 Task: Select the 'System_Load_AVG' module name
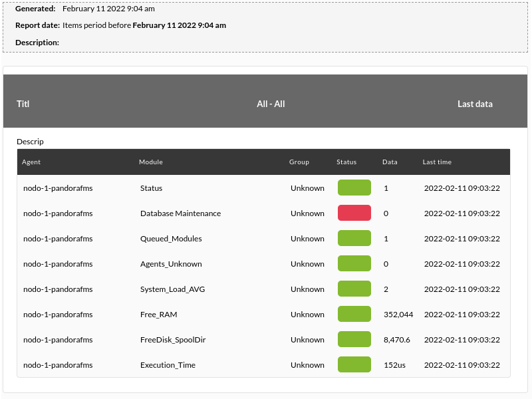tap(173, 289)
